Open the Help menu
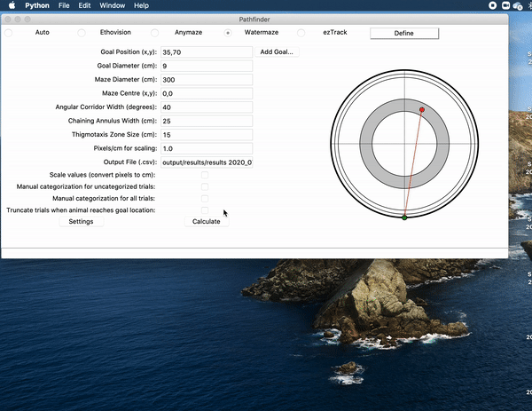The image size is (532, 411). pyautogui.click(x=141, y=5)
